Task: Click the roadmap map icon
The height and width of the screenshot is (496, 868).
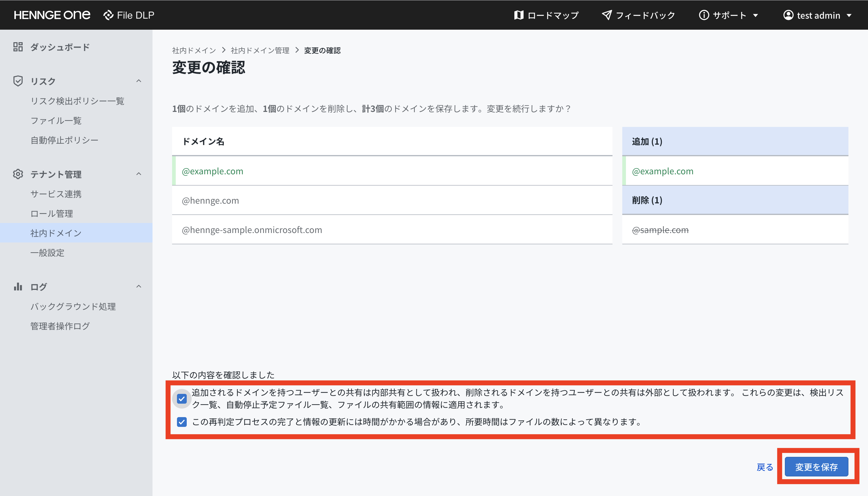Action: (x=518, y=15)
